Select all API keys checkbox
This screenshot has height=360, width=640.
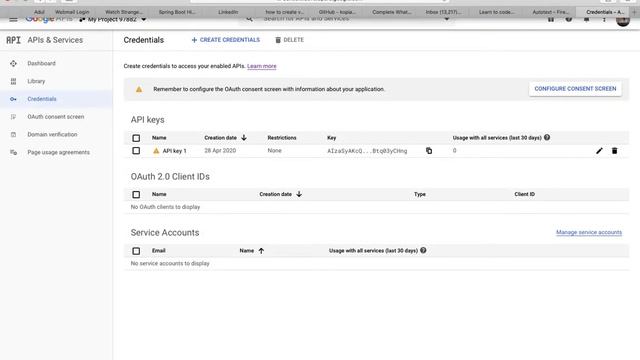pos(136,138)
